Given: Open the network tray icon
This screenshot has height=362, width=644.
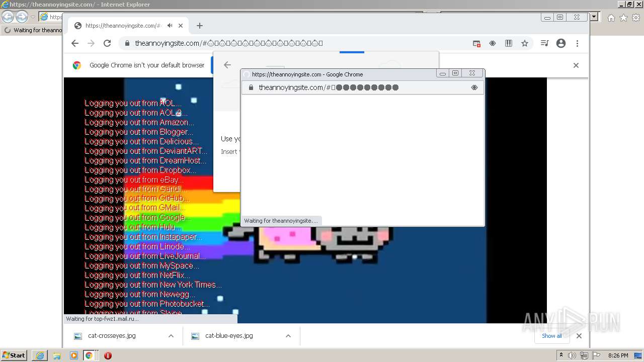Looking at the screenshot, I should pyautogui.click(x=584, y=355).
